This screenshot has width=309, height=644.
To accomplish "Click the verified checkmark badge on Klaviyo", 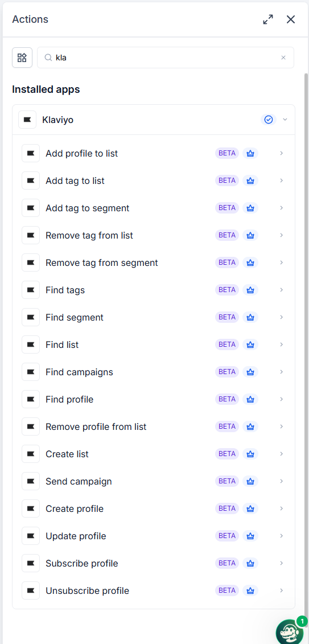I will tap(269, 120).
